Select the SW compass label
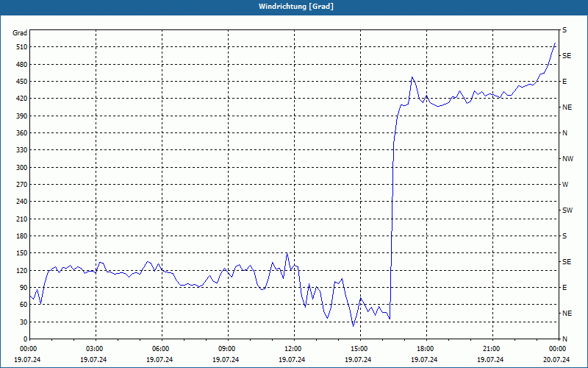The image size is (588, 368). coord(567,210)
